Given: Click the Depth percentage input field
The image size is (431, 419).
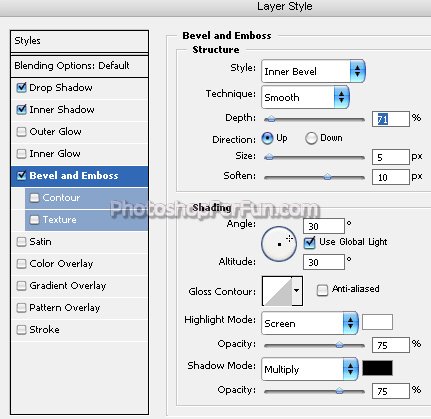Looking at the screenshot, I should 391,119.
